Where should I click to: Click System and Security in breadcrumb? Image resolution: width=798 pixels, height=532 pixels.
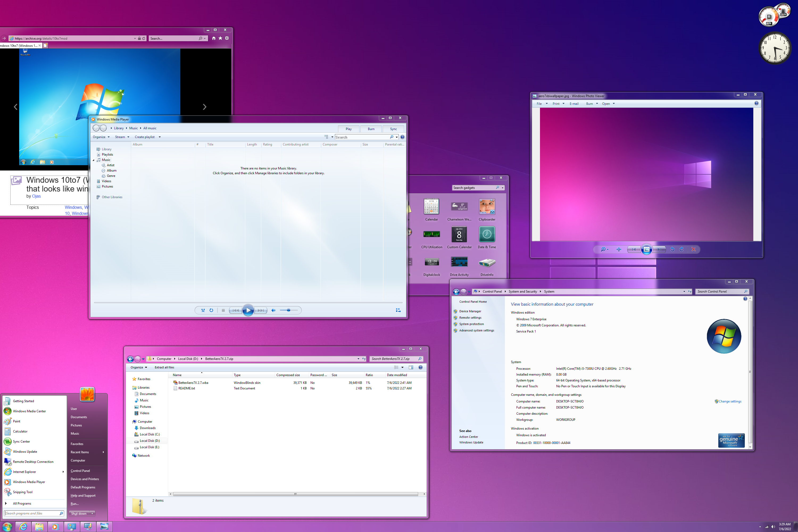click(522, 292)
